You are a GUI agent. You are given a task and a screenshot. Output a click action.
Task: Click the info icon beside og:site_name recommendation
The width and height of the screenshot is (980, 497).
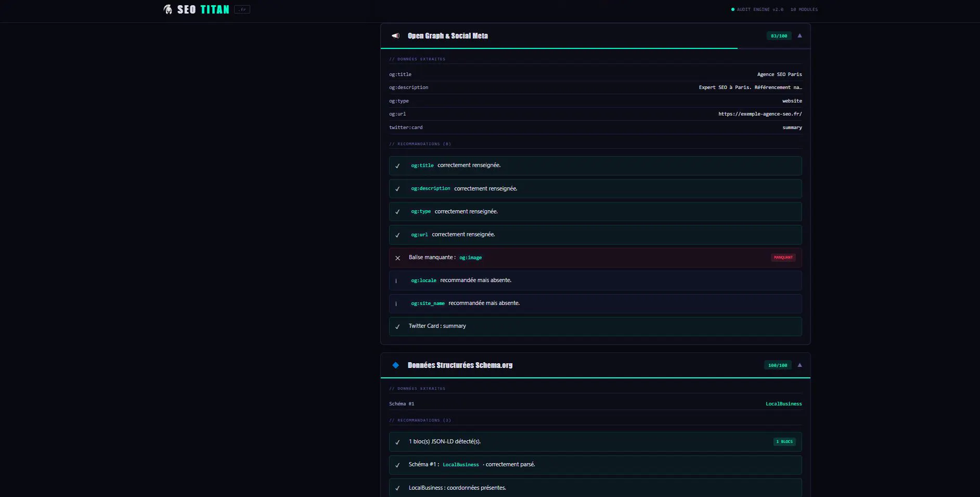point(396,304)
